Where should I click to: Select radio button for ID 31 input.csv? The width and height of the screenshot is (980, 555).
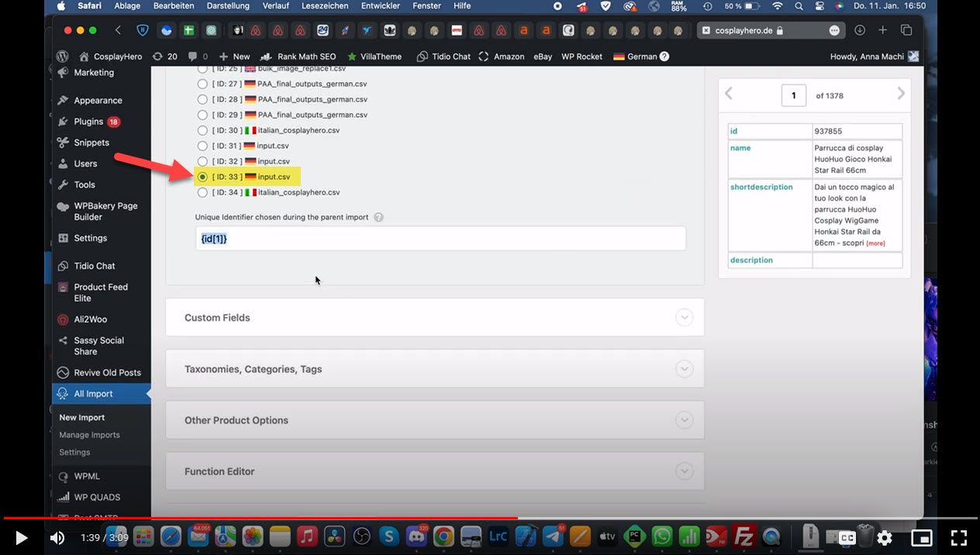tap(202, 146)
